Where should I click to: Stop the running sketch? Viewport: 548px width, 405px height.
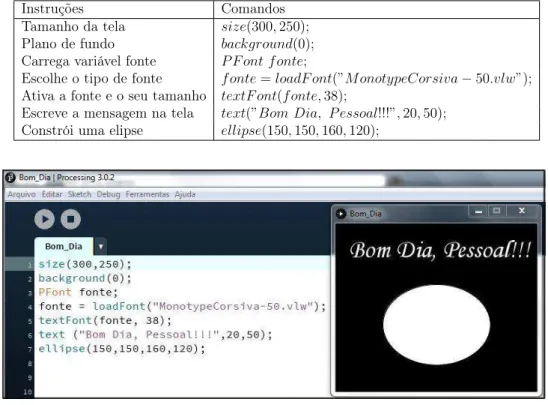[71, 219]
